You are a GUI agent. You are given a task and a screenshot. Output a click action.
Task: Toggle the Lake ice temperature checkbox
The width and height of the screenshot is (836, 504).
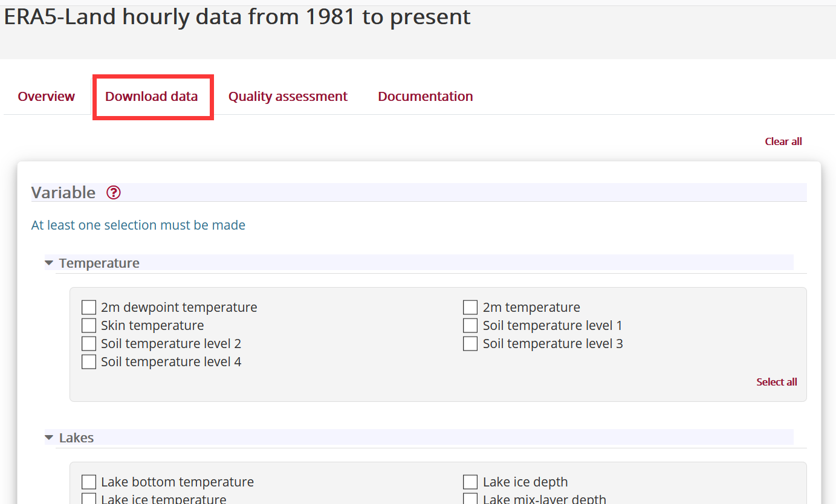[89, 499]
